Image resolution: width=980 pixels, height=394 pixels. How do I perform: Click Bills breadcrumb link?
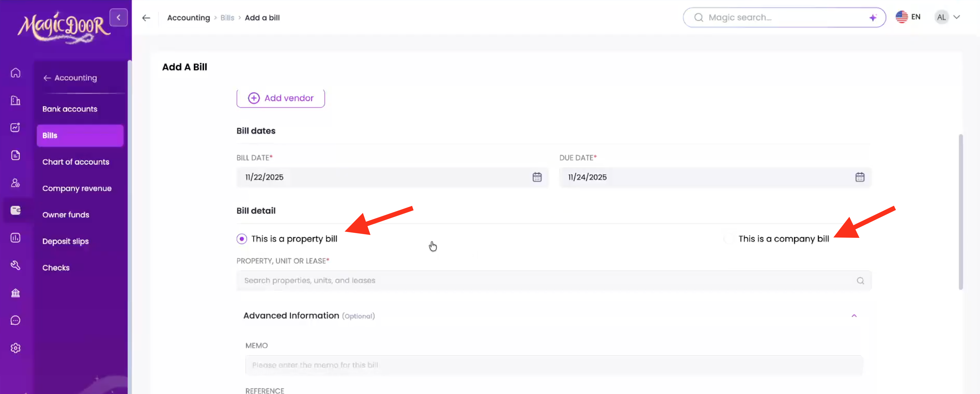point(227,18)
